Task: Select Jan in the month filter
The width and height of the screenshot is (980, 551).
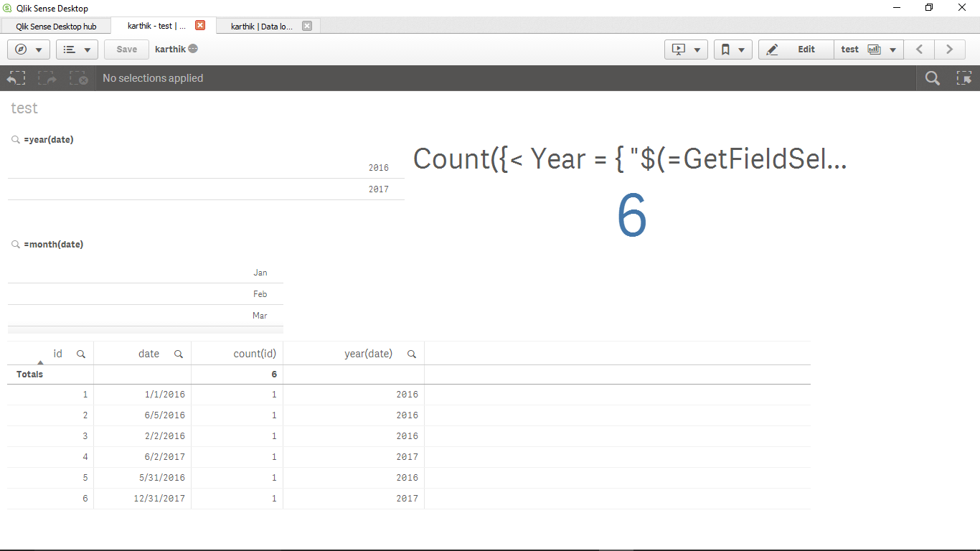Action: point(146,273)
